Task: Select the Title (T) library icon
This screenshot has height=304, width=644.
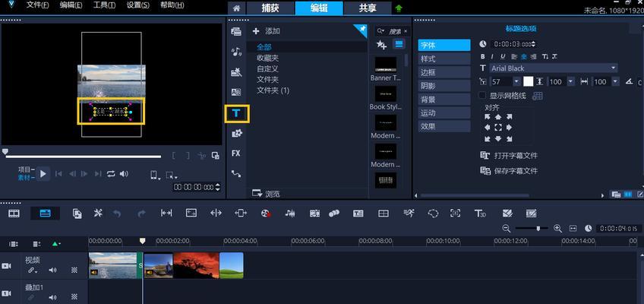Action: coord(236,113)
